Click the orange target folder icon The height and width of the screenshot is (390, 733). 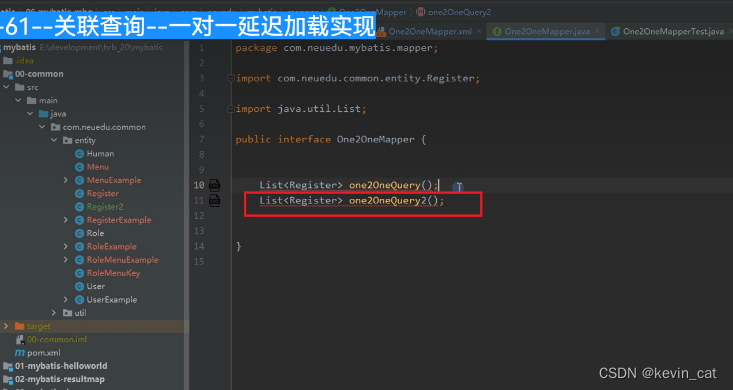[20, 326]
